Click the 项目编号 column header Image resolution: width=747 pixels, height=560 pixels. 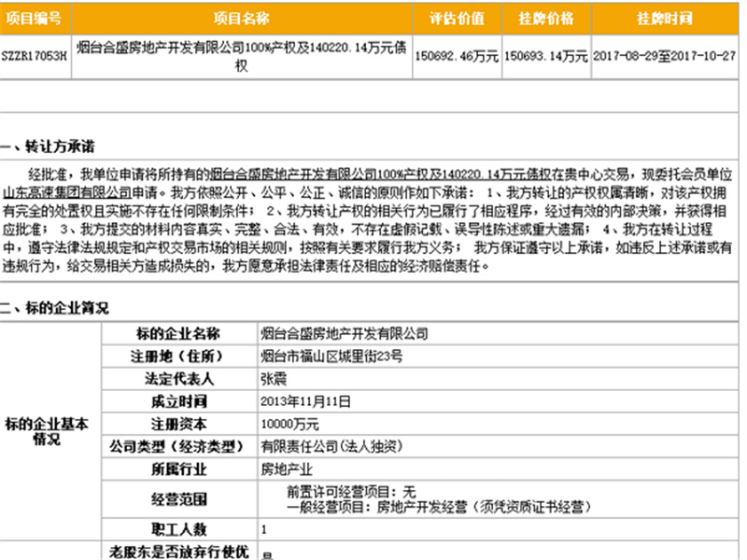[34, 19]
